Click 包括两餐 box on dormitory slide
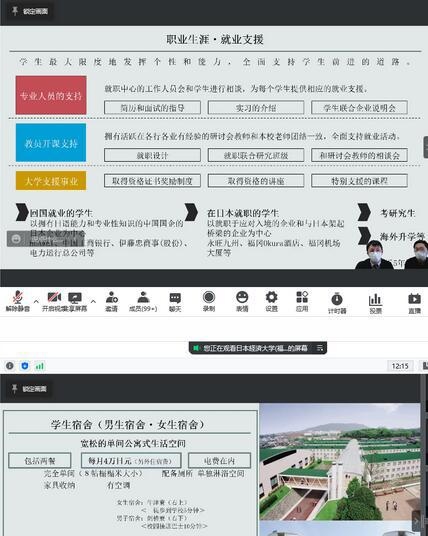The width and height of the screenshot is (428, 536). (40, 460)
